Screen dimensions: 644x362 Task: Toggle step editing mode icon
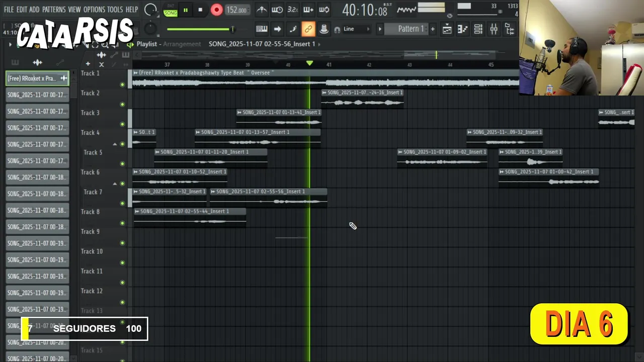pyautogui.click(x=293, y=29)
